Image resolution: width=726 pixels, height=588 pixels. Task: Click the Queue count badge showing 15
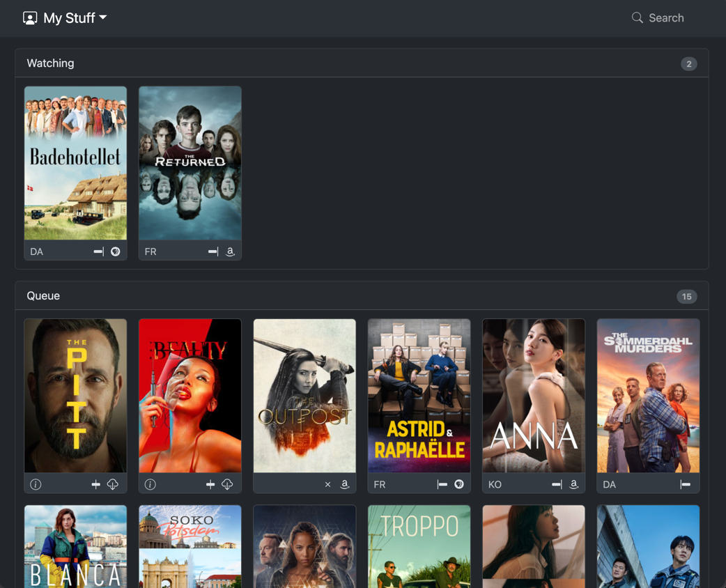(687, 296)
